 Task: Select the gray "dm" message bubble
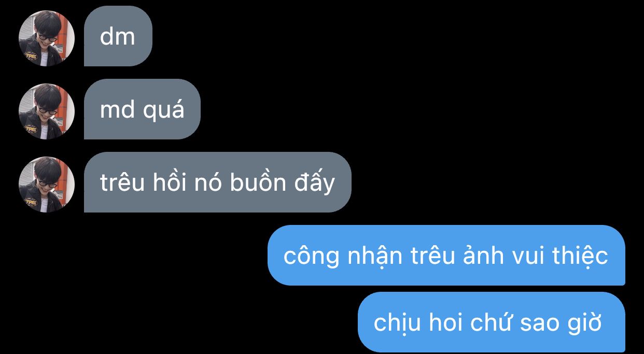click(118, 36)
